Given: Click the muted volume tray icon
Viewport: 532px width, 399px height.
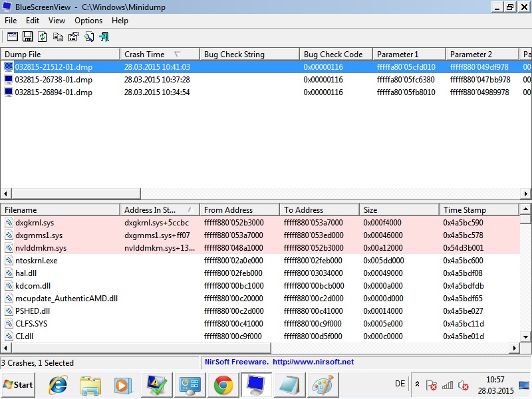Looking at the screenshot, I should (463, 385).
